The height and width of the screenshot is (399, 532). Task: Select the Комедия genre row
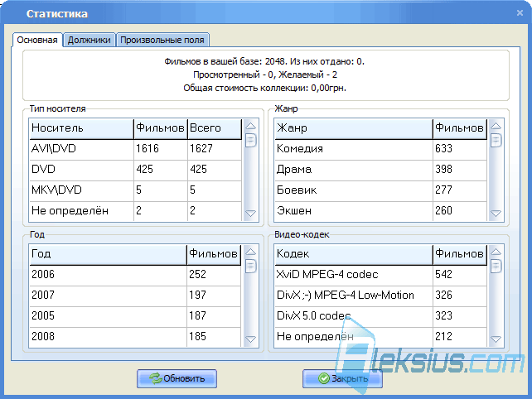(x=380, y=149)
